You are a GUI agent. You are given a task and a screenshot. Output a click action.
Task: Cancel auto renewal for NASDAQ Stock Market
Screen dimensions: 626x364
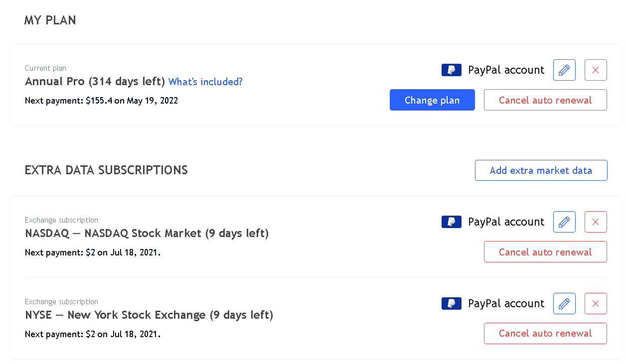click(545, 252)
